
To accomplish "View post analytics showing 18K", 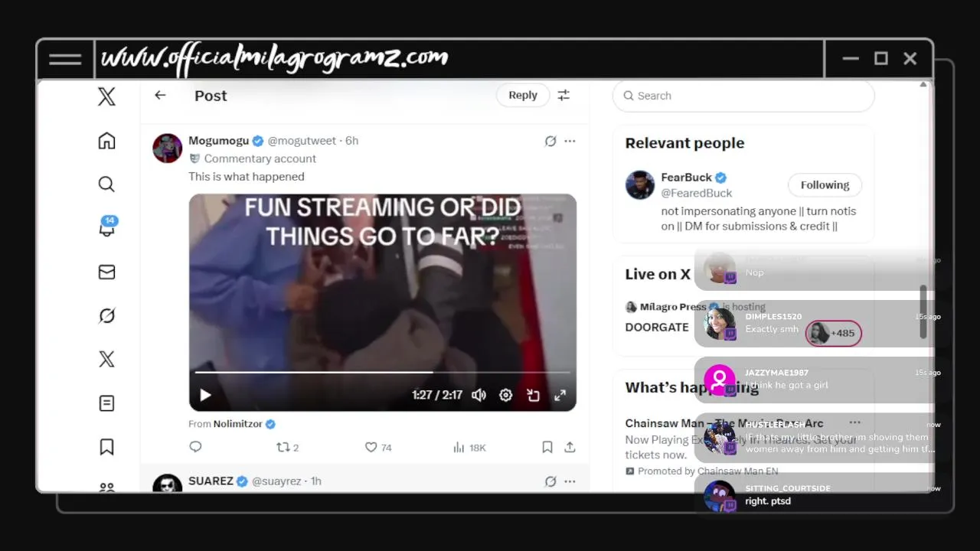I will [x=469, y=447].
